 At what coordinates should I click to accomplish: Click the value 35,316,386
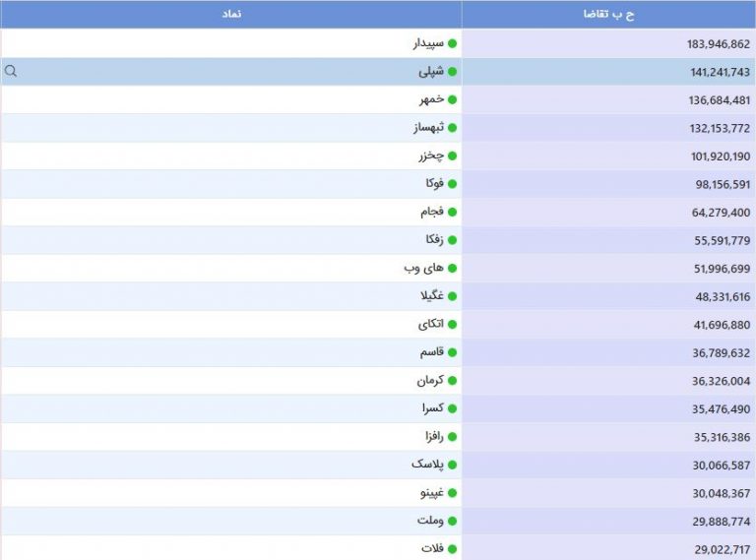point(722,437)
